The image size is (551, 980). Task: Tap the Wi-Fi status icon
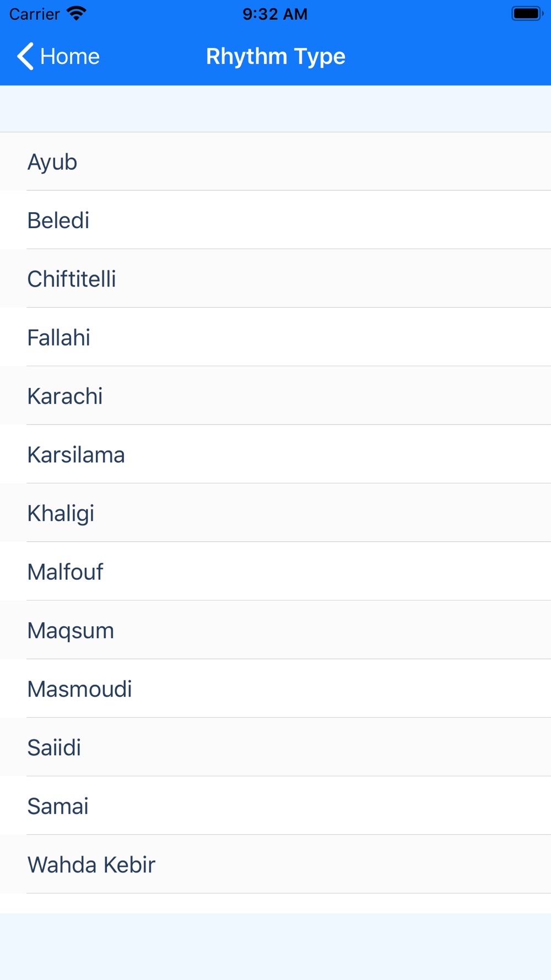point(77,13)
